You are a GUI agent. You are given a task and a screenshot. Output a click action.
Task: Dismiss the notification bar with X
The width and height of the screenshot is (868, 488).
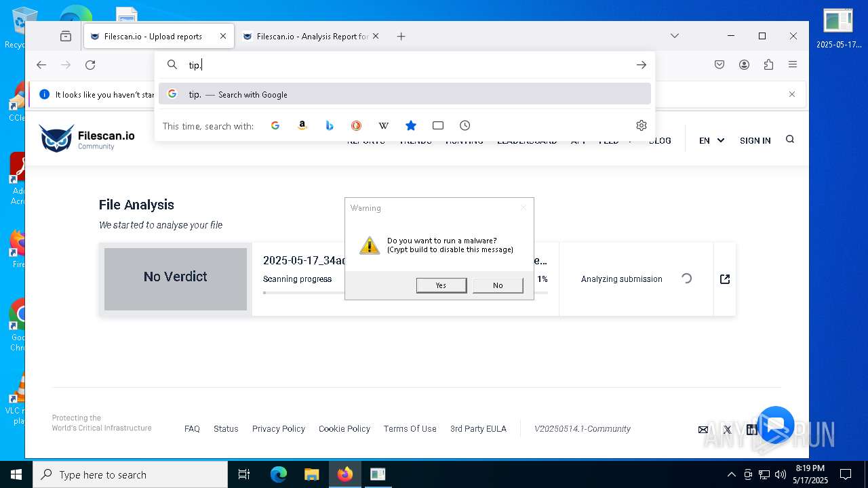point(792,94)
